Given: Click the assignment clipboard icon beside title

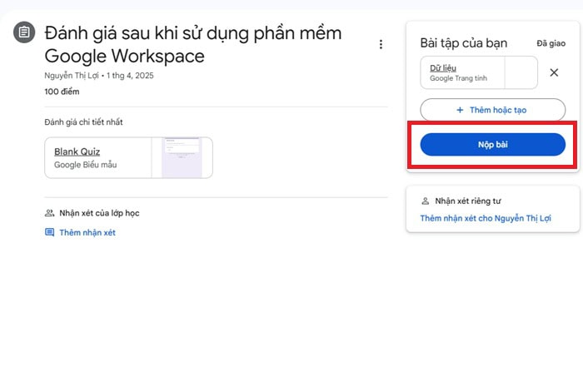Looking at the screenshot, I should 24,33.
